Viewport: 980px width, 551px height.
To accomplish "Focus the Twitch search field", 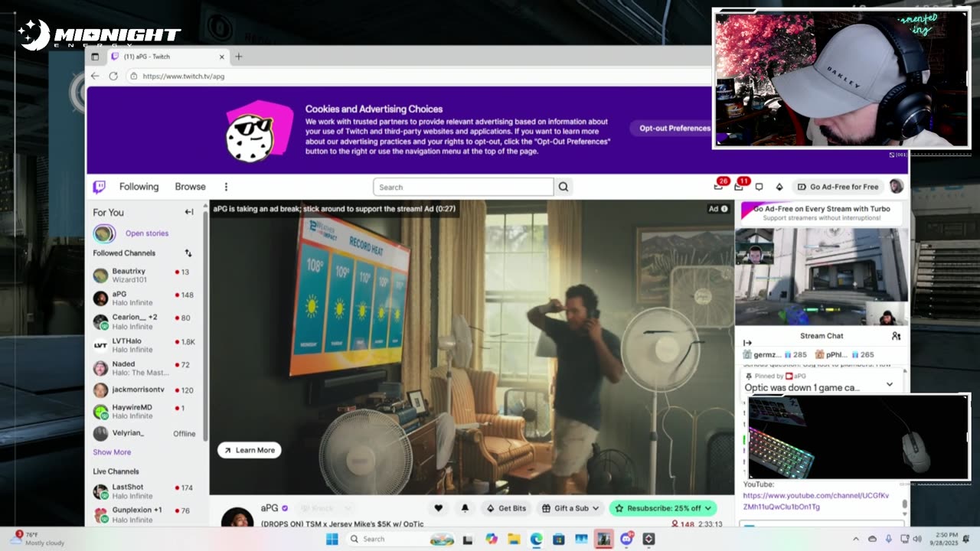I will [x=463, y=187].
